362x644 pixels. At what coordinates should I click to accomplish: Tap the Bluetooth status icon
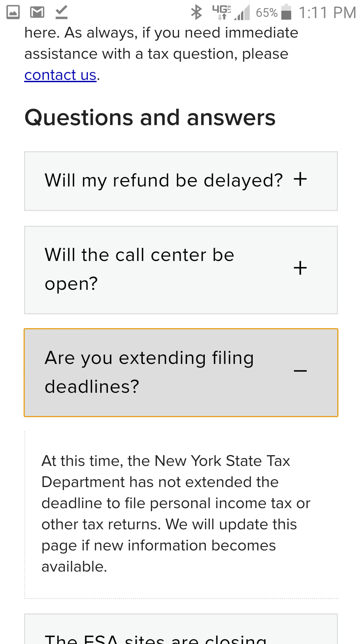pyautogui.click(x=196, y=12)
